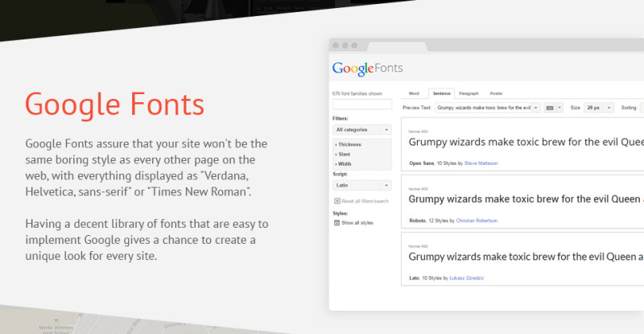Click the empty browser tab in the mock window
This screenshot has height=334, width=644.
(396, 46)
